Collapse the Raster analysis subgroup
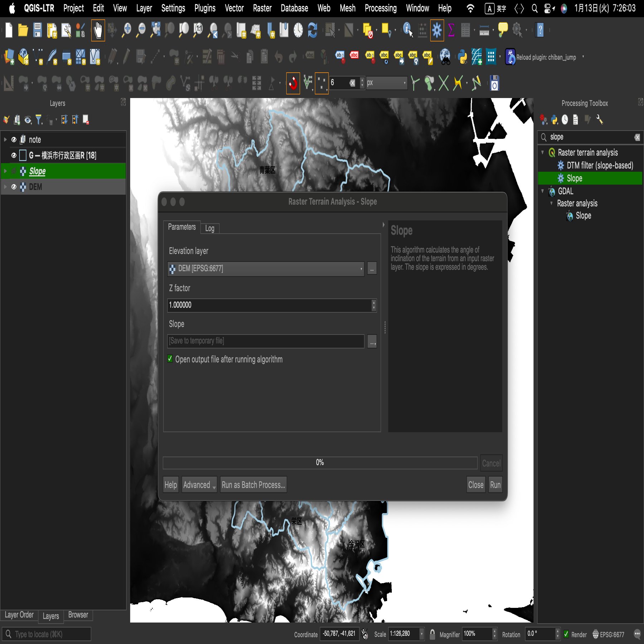This screenshot has height=644, width=644. (x=551, y=203)
